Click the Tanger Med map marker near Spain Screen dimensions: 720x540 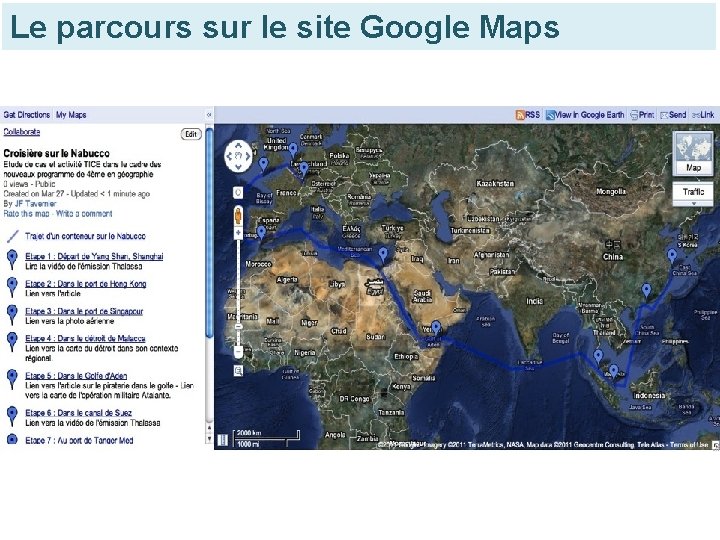(261, 232)
